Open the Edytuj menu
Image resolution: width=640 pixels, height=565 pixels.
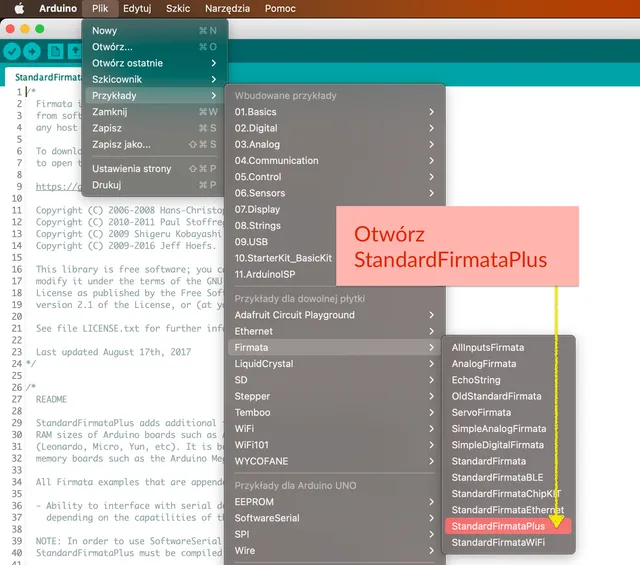pyautogui.click(x=137, y=9)
